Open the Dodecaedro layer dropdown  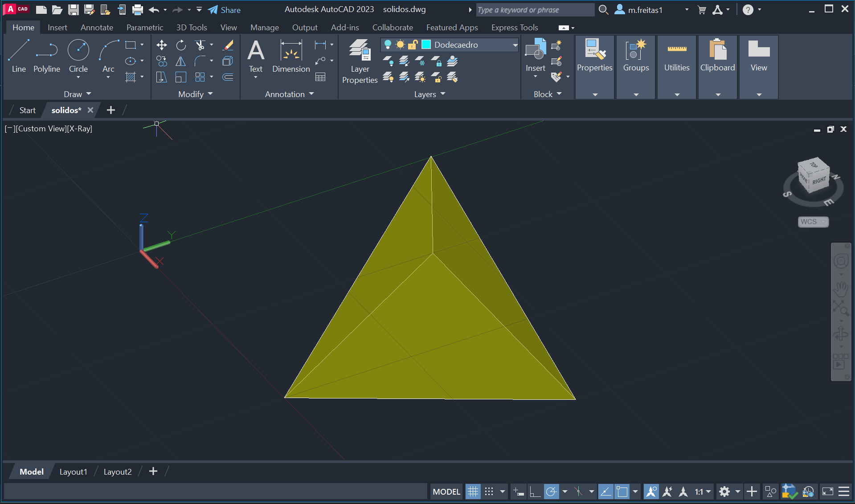coord(515,45)
